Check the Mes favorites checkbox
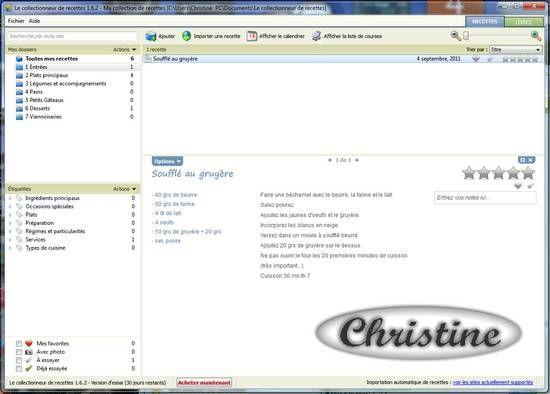Image resolution: width=550 pixels, height=394 pixels. [x=19, y=343]
